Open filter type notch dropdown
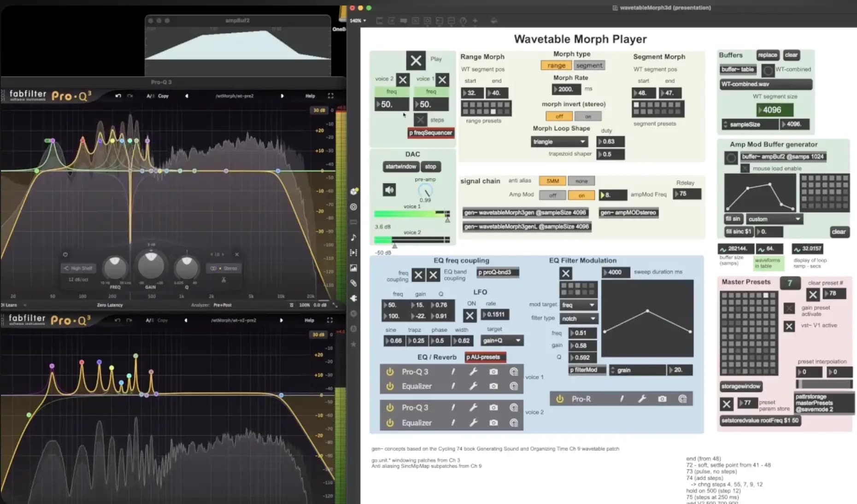Screen dimensions: 857x504 [x=578, y=318]
